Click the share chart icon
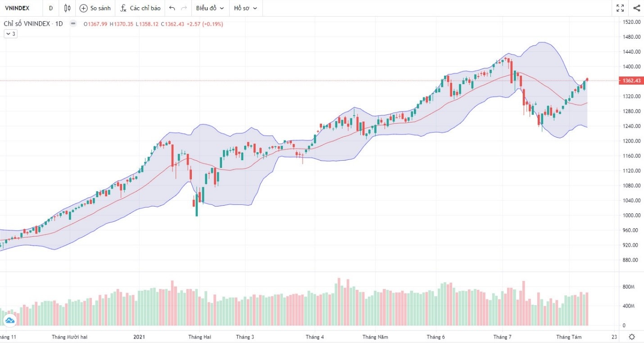The image size is (644, 343). tap(636, 8)
